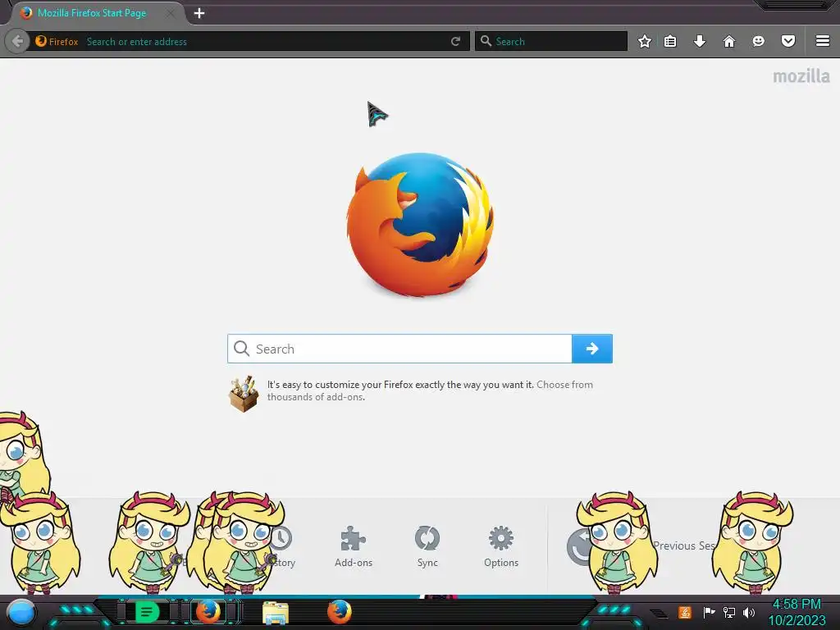
Task: Show bookmarks list icon in toolbar
Action: (670, 41)
